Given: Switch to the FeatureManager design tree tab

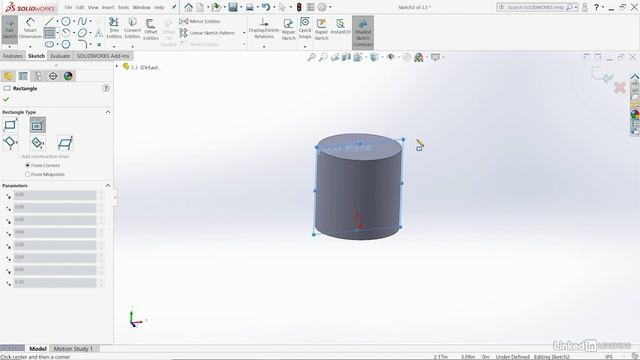Looking at the screenshot, I should point(8,76).
